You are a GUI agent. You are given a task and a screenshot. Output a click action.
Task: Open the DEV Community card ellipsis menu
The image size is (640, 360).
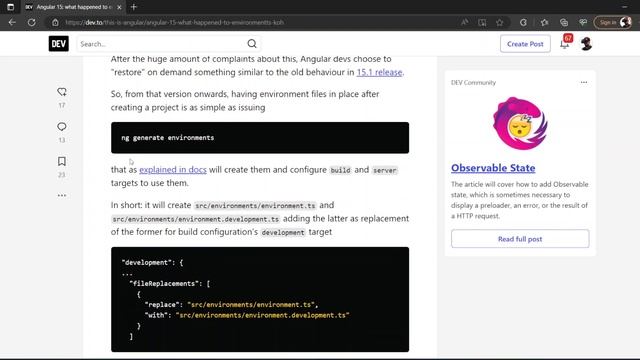click(584, 82)
